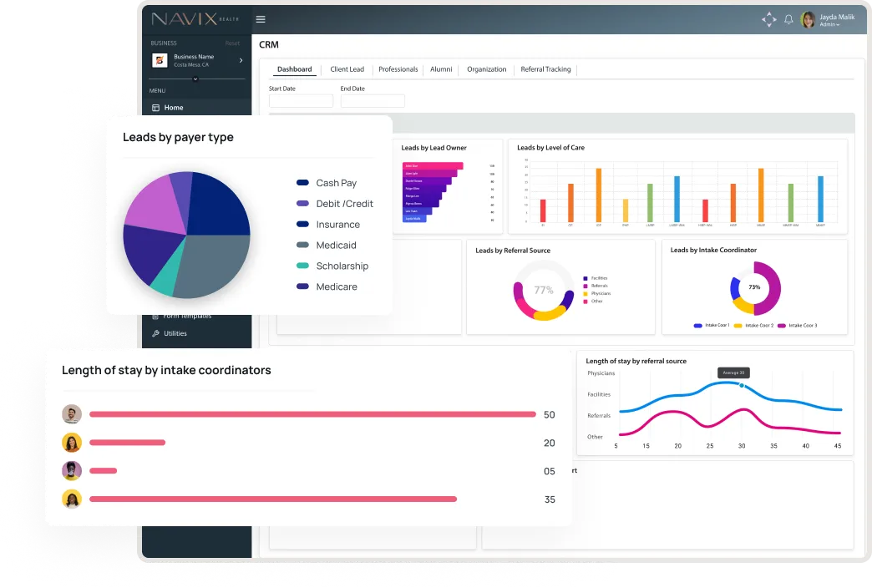Open the notifications bell icon
Viewport: 872px width, 588px height.
pos(788,19)
